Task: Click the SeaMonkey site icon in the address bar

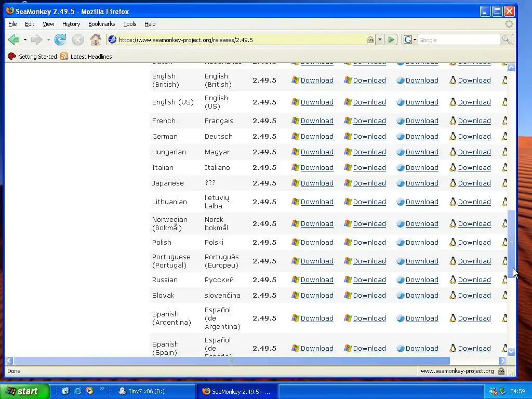Action: pyautogui.click(x=112, y=39)
